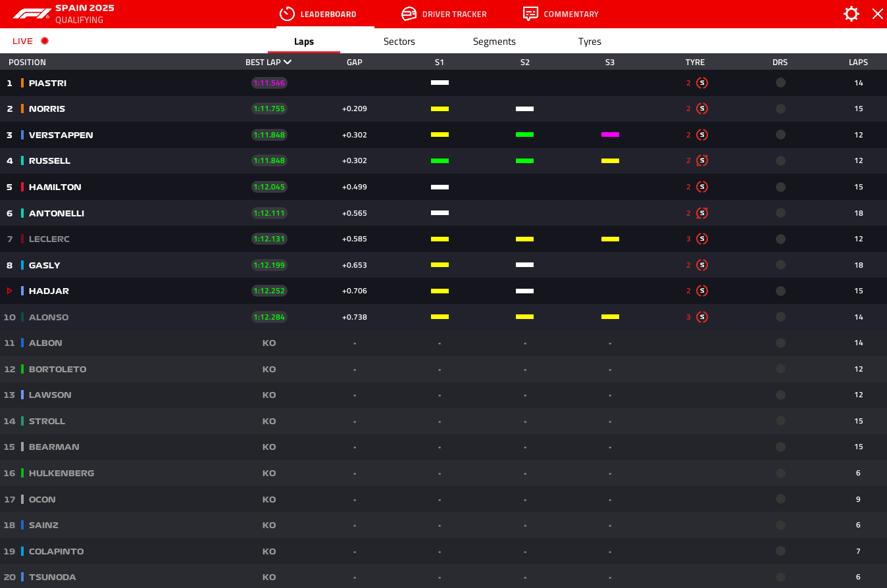Click Hamilton's soft tyre icon
Screen dimensions: 887x588
click(702, 187)
